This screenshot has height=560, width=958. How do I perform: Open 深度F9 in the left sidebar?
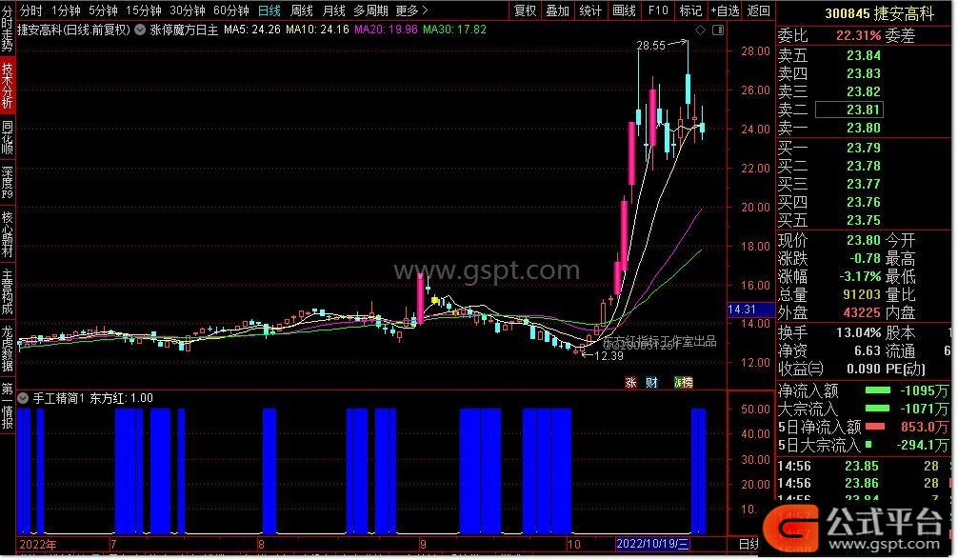point(8,182)
